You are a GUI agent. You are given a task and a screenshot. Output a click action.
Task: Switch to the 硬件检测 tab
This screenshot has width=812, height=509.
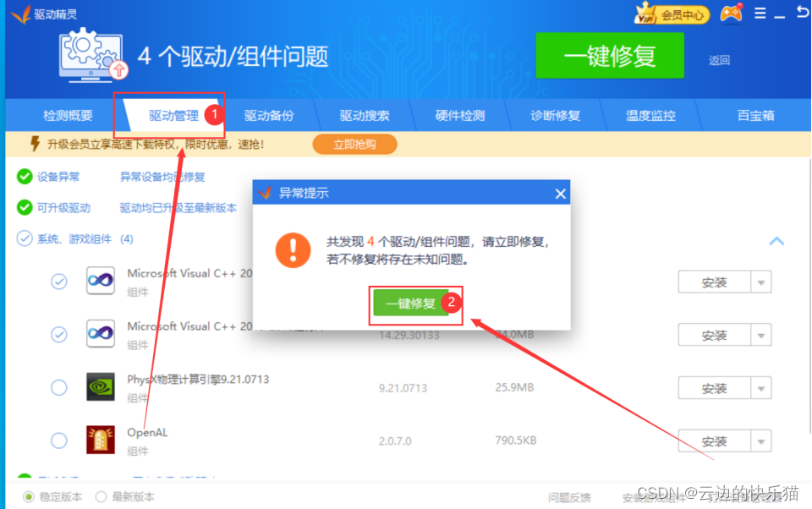coord(460,116)
